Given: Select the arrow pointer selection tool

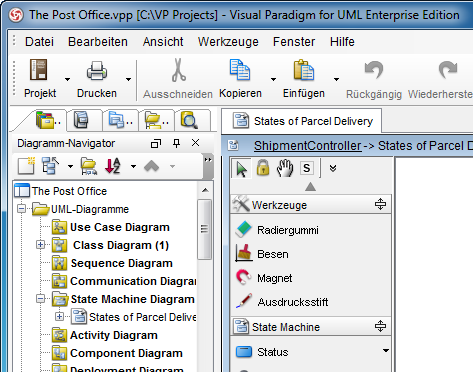Looking at the screenshot, I should pos(241,168).
